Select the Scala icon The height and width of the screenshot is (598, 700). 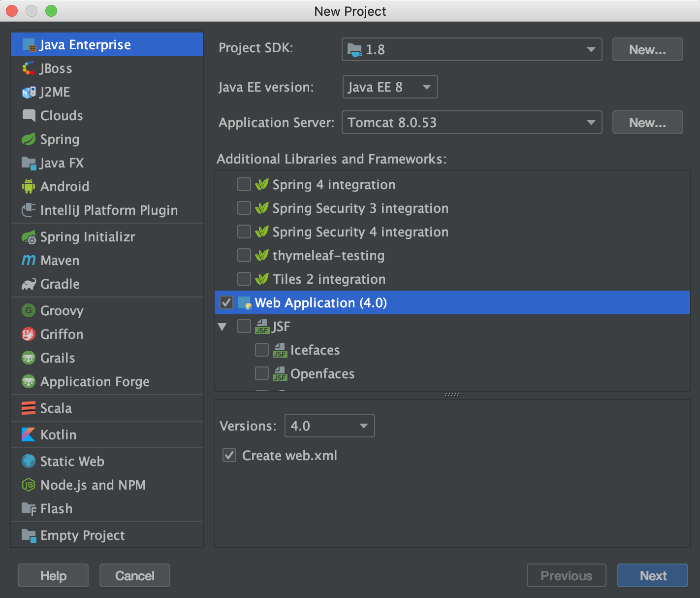coord(29,408)
